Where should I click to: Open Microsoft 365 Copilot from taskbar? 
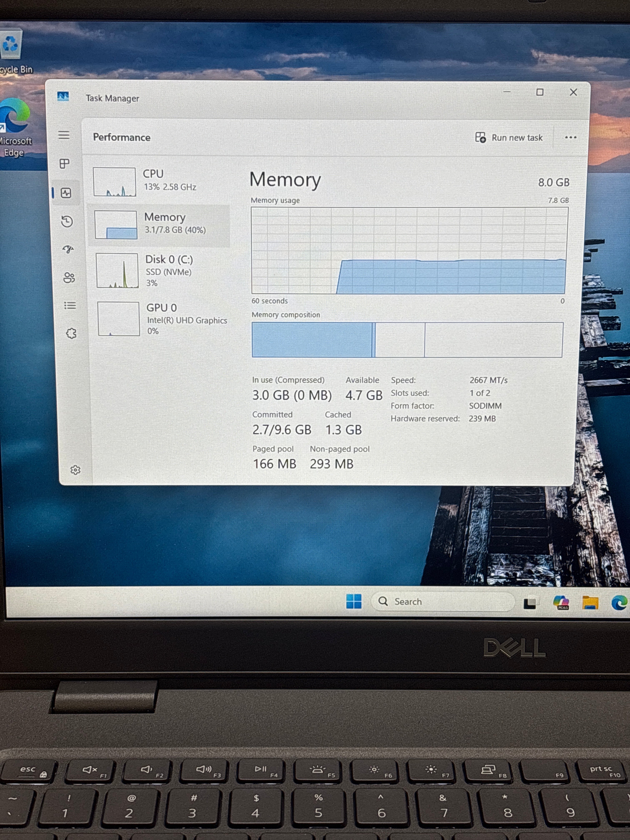coord(561,603)
